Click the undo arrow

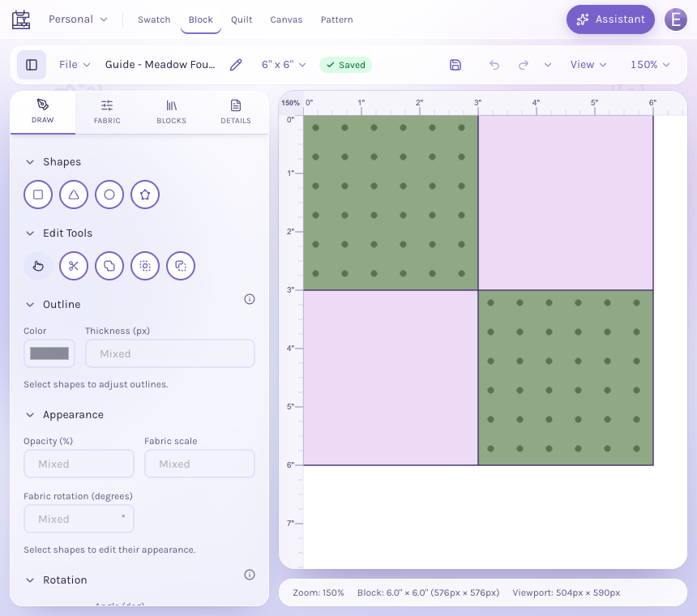click(x=494, y=65)
